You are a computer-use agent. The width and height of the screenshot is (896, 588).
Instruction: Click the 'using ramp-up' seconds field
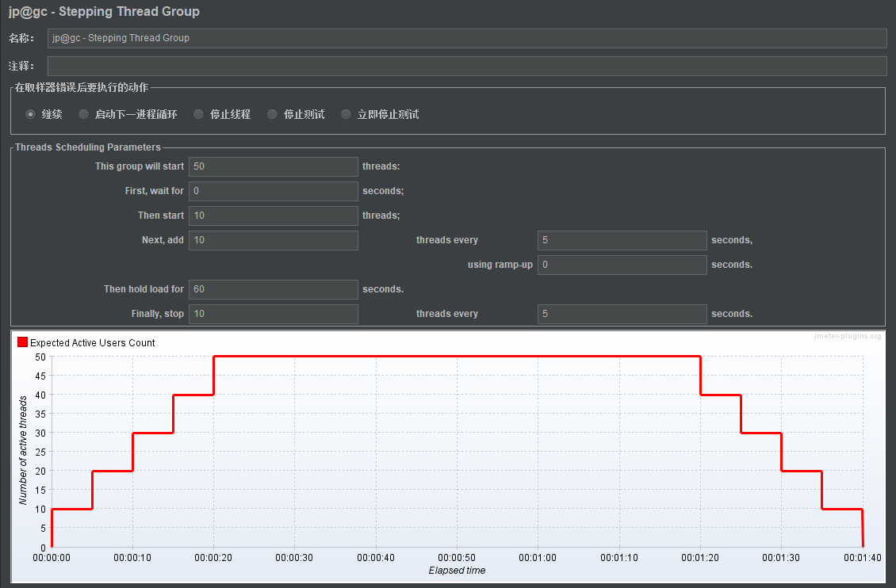point(622,265)
